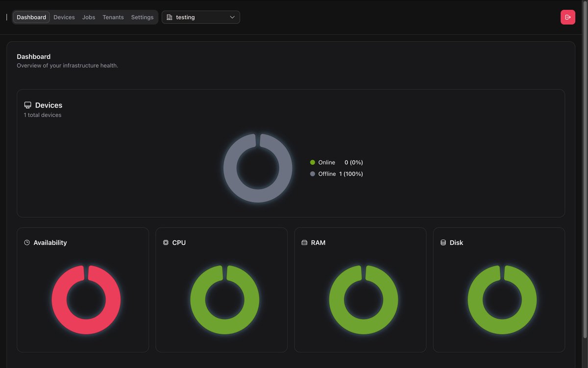Click the red sign-out icon at top right
Screen dimensions: 588x368
click(567, 17)
